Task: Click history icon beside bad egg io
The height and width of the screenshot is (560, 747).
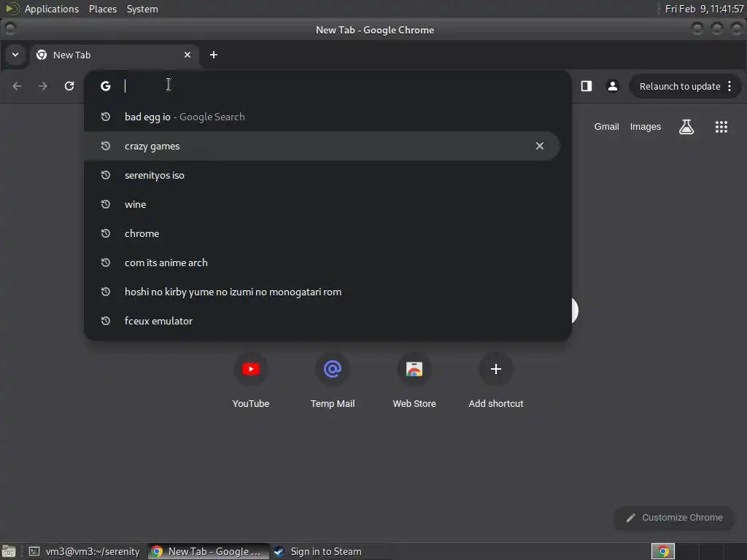Action: (106, 117)
